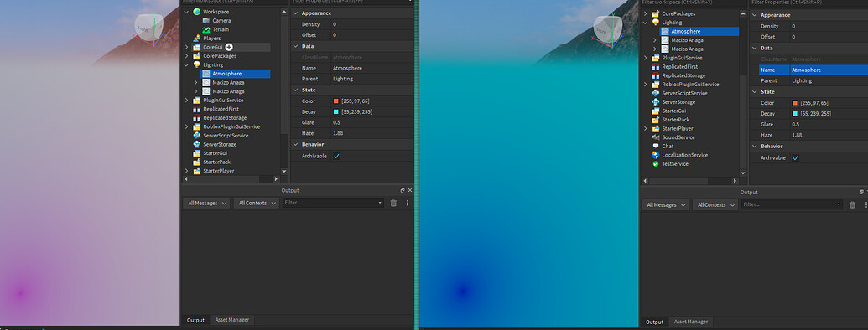
Task: Switch to Output tab in purple-fog window
Action: (x=195, y=320)
